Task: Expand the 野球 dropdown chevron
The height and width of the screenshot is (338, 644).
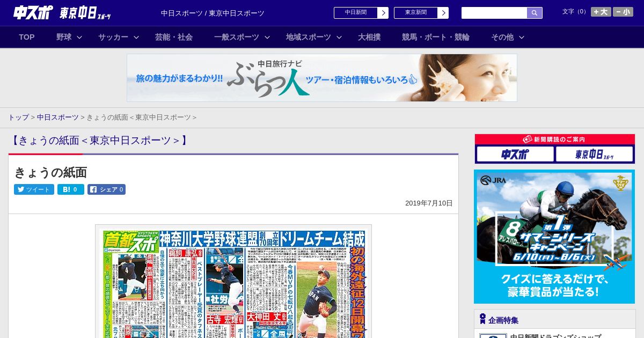Action: (79, 38)
